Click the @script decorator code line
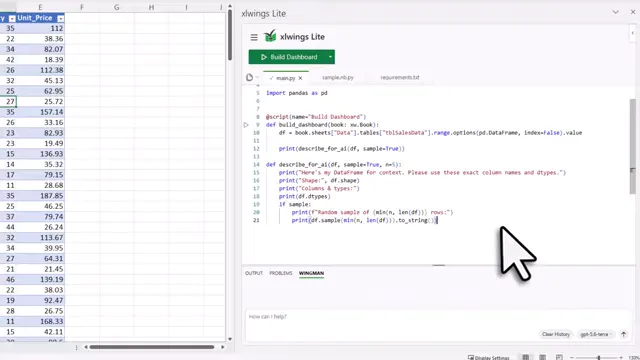Screen dimensions: 640x360 pyautogui.click(x=316, y=117)
